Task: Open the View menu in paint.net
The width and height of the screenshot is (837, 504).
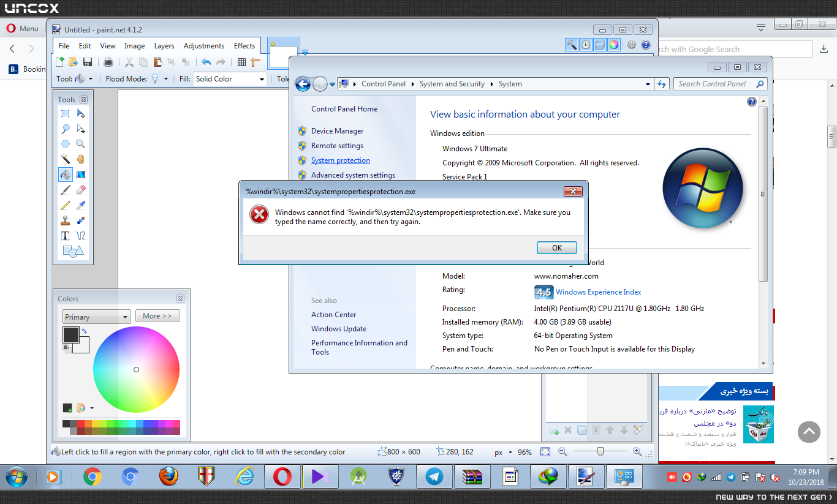Action: pos(108,46)
